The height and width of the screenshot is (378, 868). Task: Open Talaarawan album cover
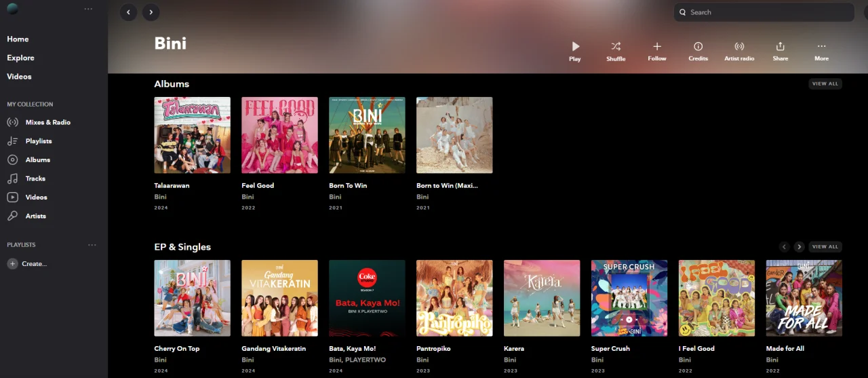click(193, 135)
